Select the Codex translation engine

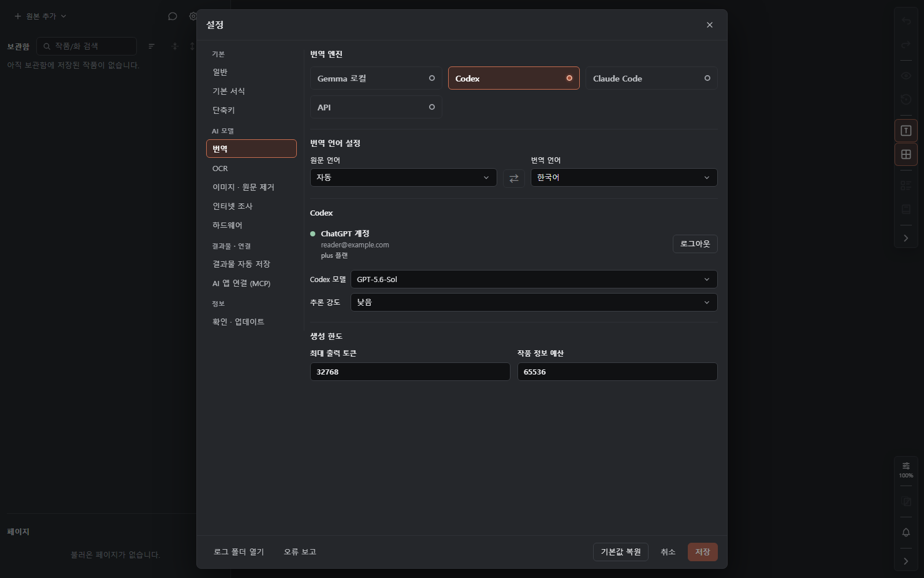tap(514, 78)
